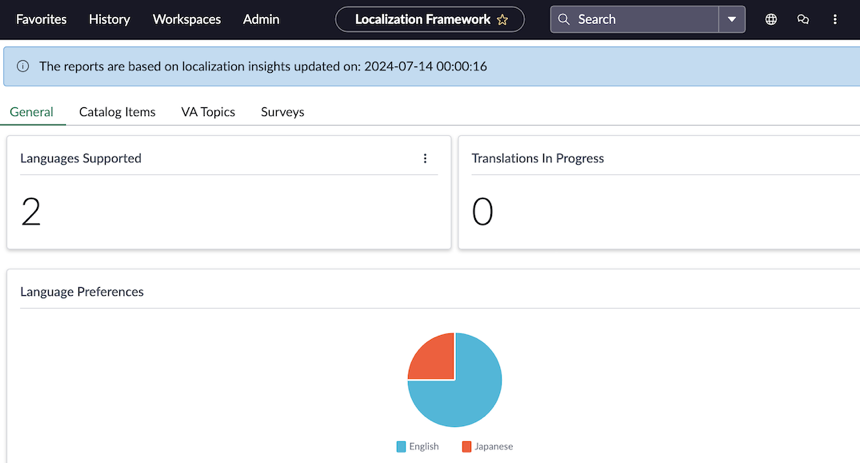Switch to the Surveys tab

pos(282,112)
